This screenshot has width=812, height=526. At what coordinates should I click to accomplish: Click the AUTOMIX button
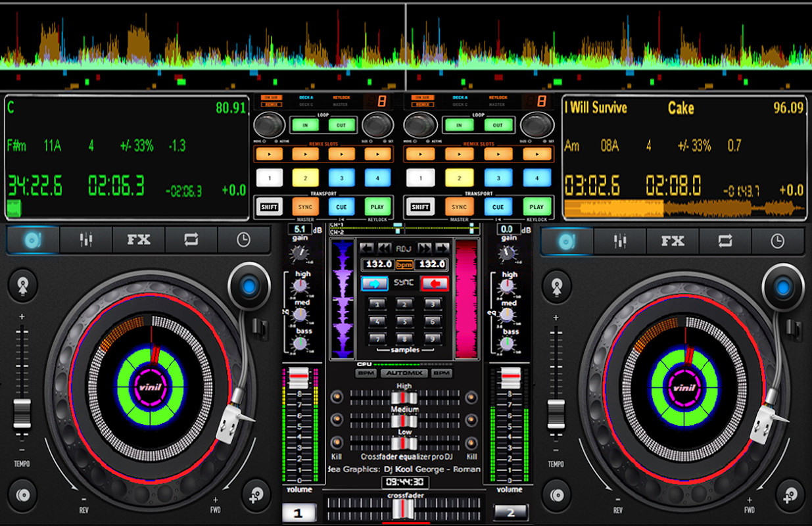(x=404, y=373)
